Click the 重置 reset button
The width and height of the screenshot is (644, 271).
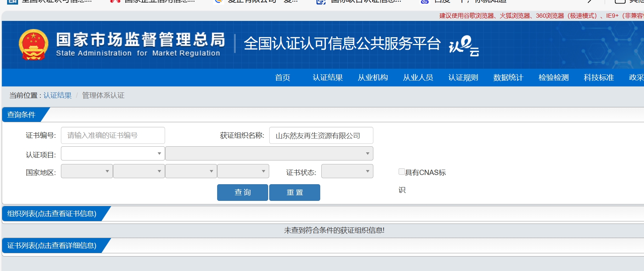294,192
